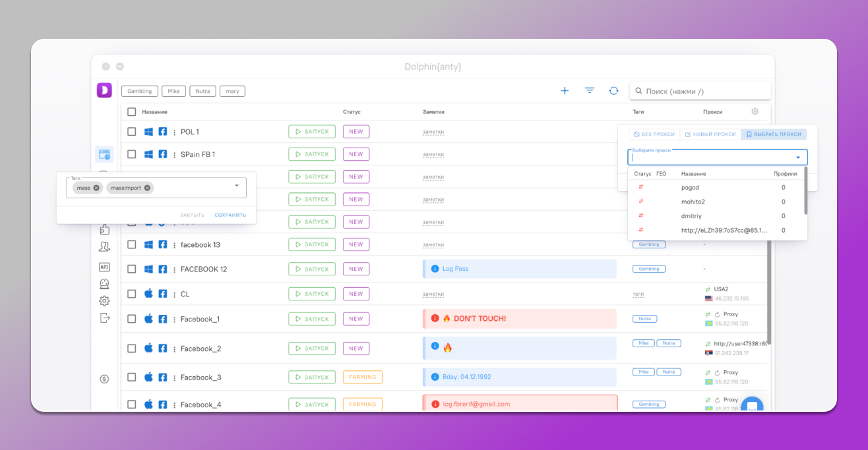The image size is (868, 450).
Task: Open the API section in sidebar
Action: click(x=104, y=267)
